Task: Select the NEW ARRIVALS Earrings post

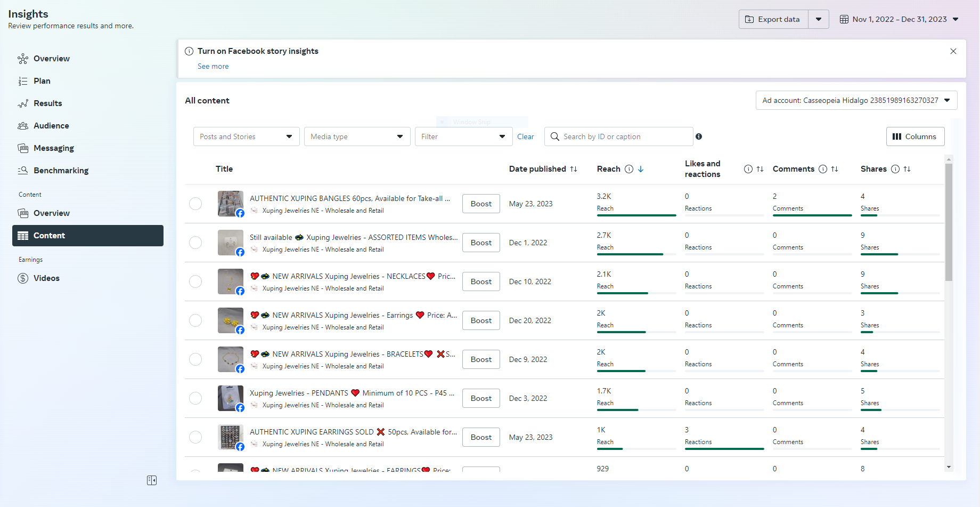Action: coord(195,320)
